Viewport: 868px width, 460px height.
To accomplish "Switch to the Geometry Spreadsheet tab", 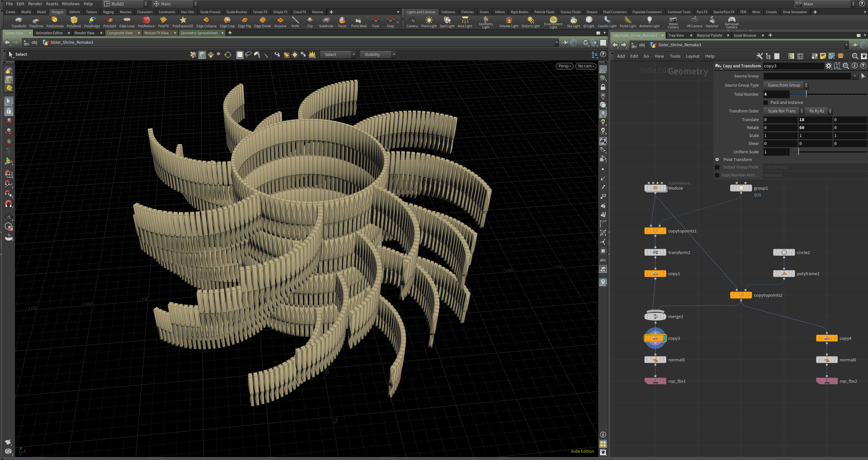I will click(199, 33).
